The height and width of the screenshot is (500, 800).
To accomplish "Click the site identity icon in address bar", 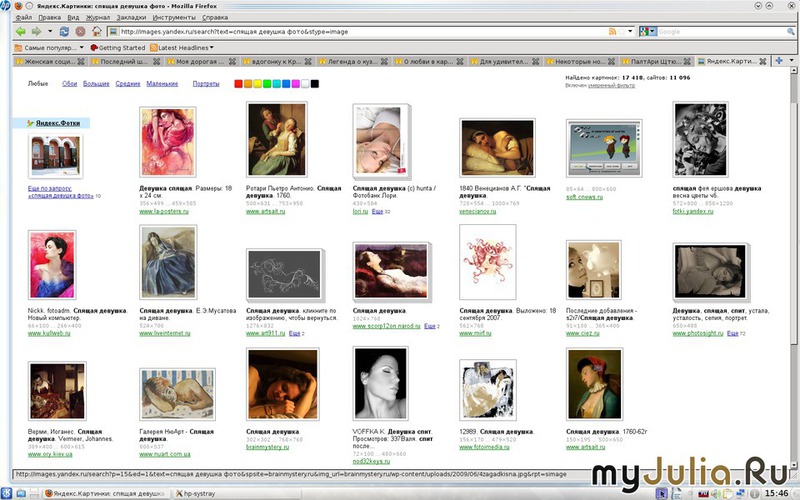I will click(x=114, y=32).
